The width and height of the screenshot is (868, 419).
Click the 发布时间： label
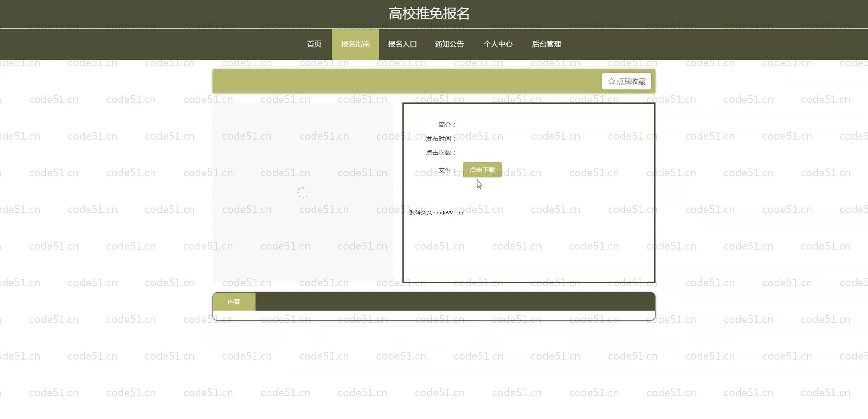coord(441,139)
